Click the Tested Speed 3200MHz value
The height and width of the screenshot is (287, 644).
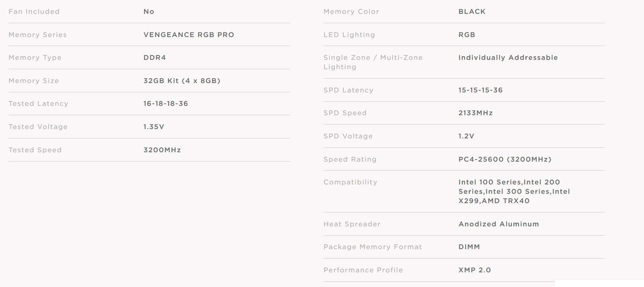click(162, 150)
